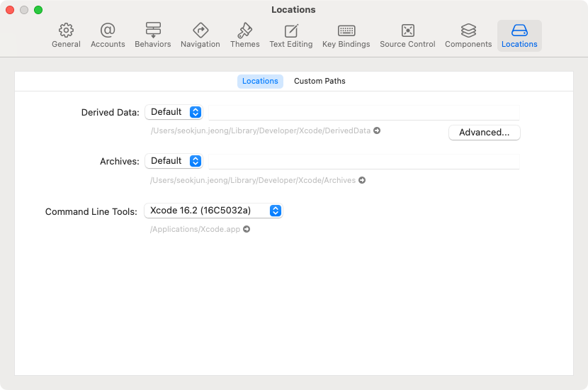Image resolution: width=588 pixels, height=390 pixels.
Task: Open the General settings pane
Action: click(66, 35)
